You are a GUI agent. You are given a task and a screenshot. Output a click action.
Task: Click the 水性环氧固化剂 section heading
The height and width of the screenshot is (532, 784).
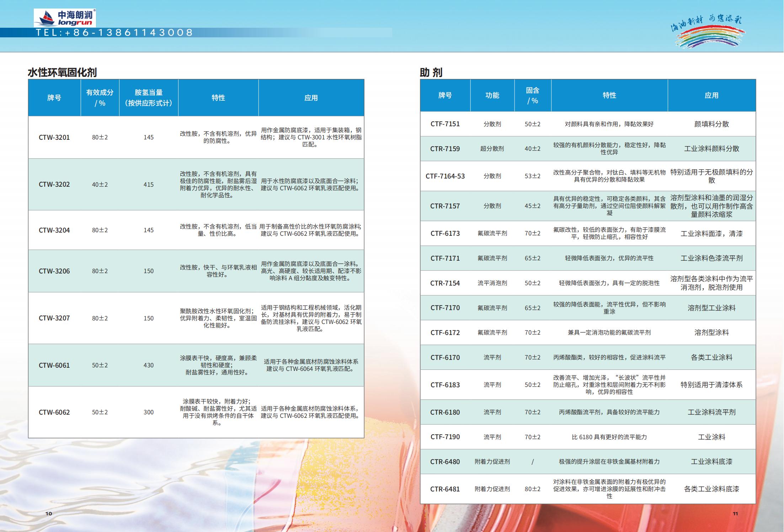pyautogui.click(x=62, y=73)
